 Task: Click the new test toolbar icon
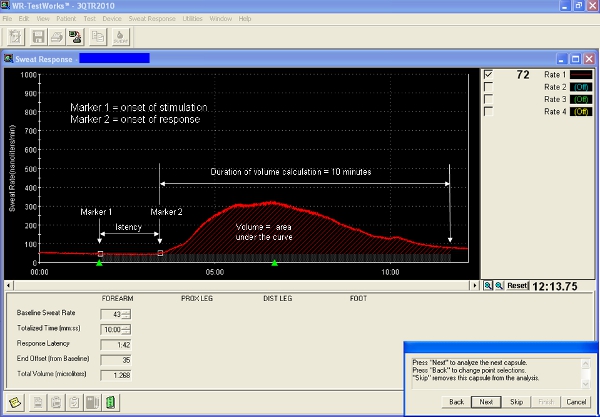(17, 36)
